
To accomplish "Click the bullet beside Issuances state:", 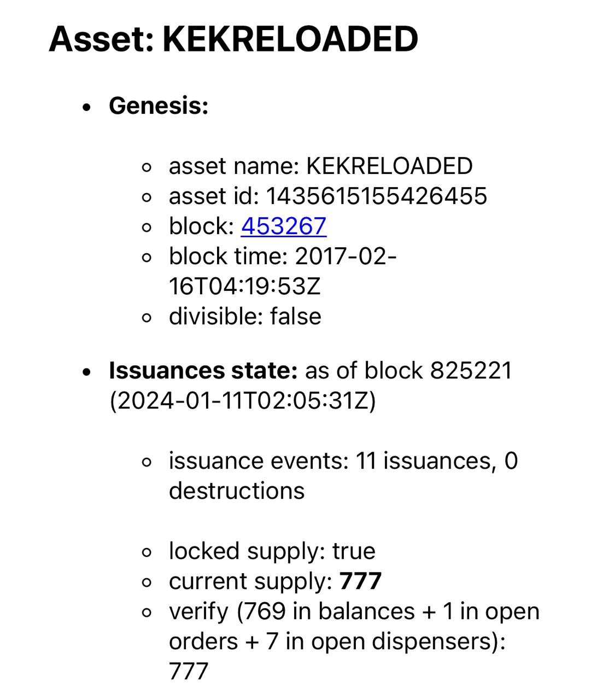I will 86,372.
